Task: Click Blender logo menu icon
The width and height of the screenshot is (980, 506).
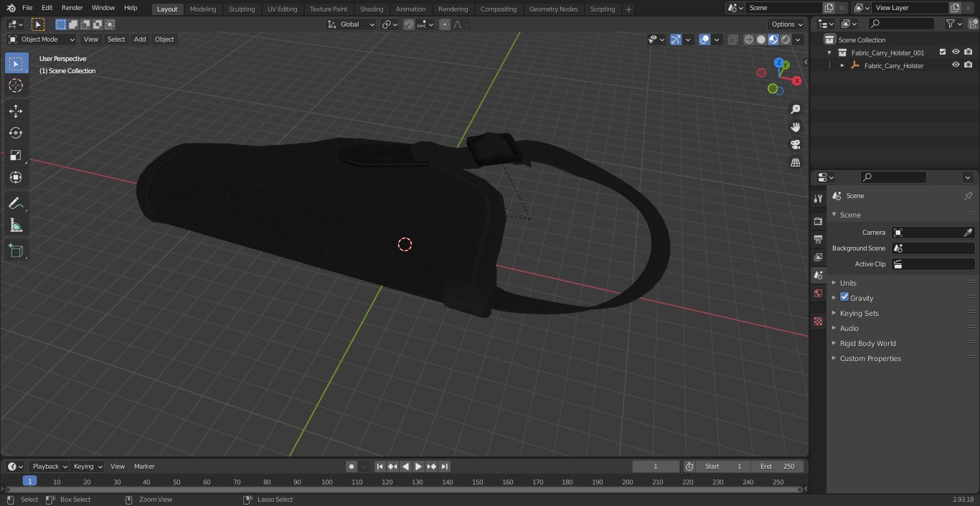Action: point(11,8)
